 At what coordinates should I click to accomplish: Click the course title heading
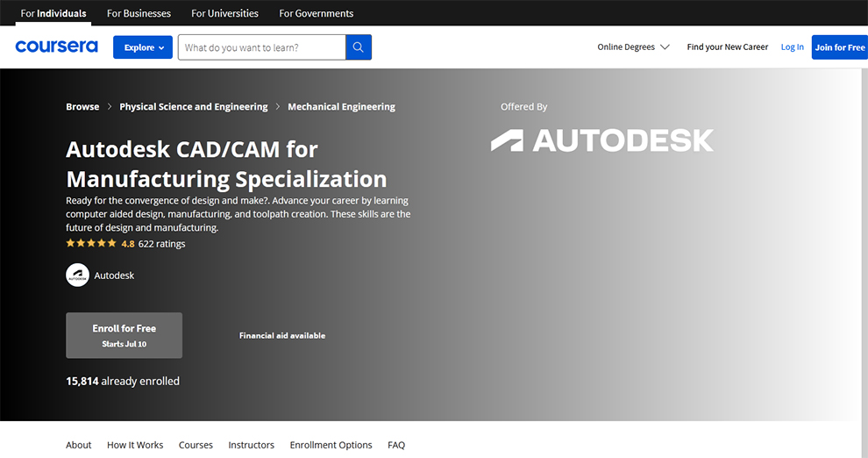tap(226, 164)
